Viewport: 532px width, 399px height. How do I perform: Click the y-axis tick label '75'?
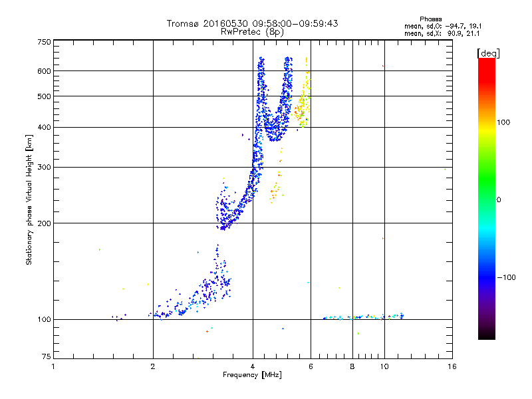(x=47, y=356)
